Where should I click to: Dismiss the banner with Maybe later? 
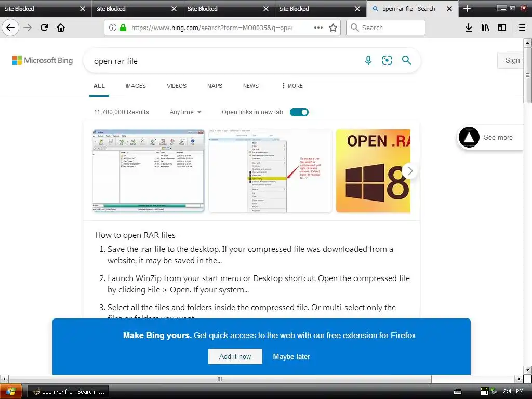tap(291, 356)
